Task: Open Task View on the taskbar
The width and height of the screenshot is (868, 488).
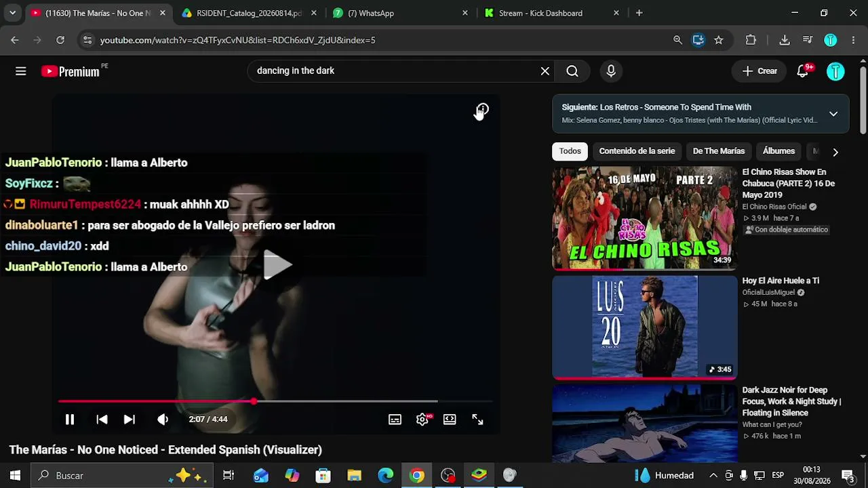Action: 229,475
